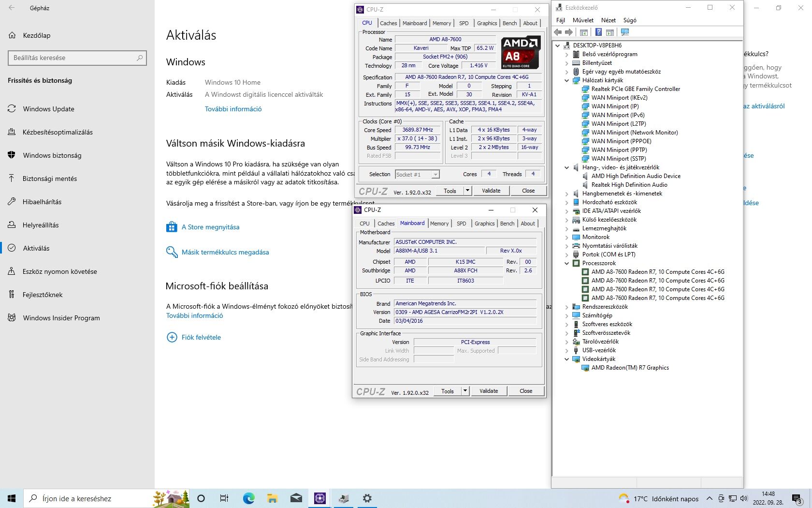Click the Device Manager toolbar forward arrow

pos(569,32)
